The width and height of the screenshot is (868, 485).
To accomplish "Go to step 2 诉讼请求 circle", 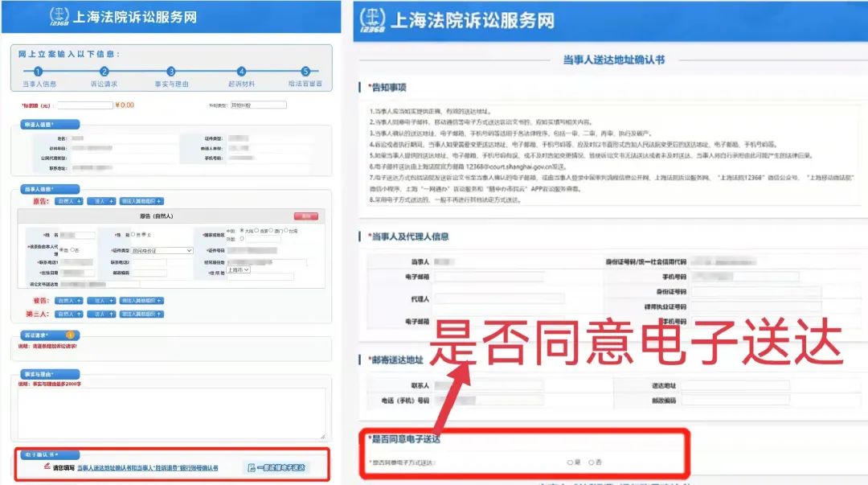I will pyautogui.click(x=104, y=72).
